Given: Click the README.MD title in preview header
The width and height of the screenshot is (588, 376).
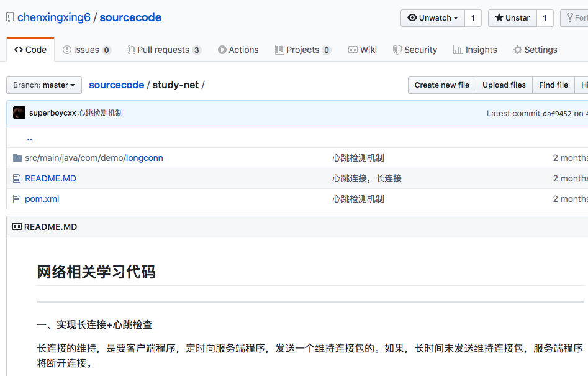Looking at the screenshot, I should pos(51,227).
